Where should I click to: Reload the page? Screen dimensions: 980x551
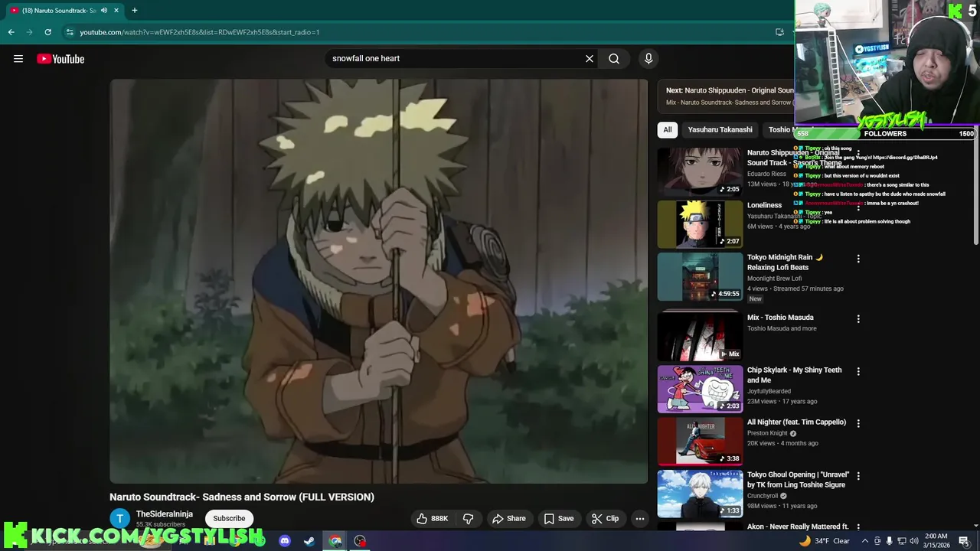(x=47, y=32)
